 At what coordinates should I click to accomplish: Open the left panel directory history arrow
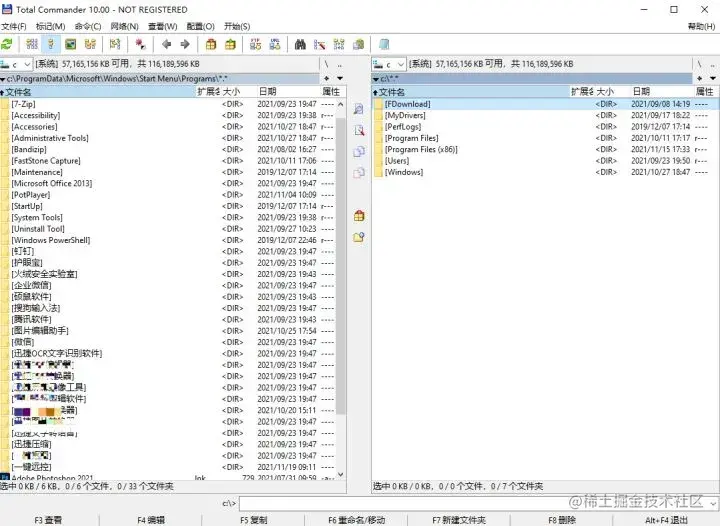tap(340, 78)
